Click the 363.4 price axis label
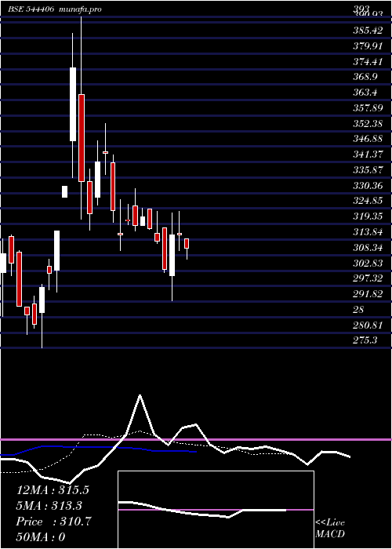Image resolution: width=392 pixels, height=549 pixels. (x=365, y=93)
